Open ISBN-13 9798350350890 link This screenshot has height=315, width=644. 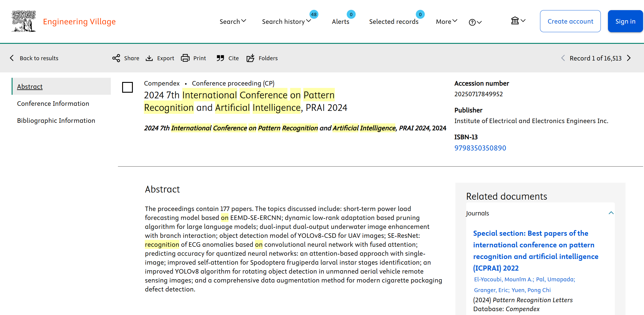(x=480, y=148)
